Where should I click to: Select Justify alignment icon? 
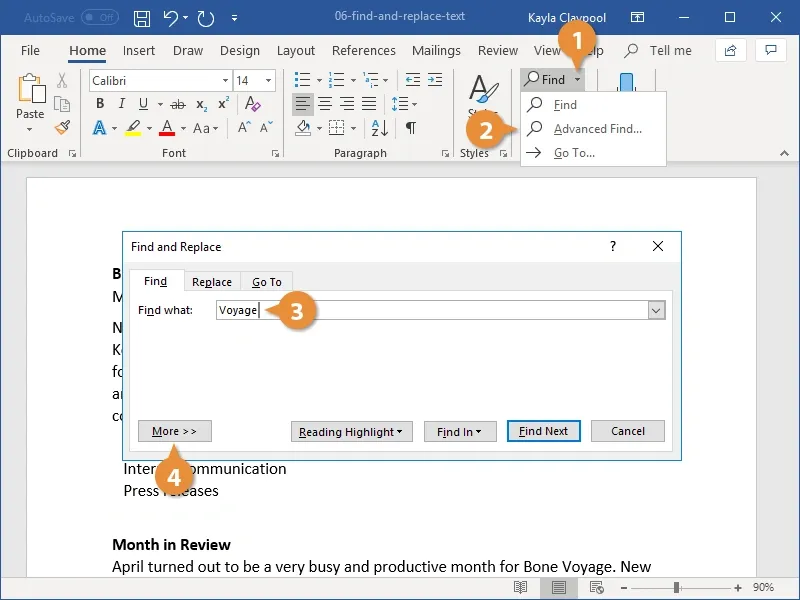pos(369,104)
